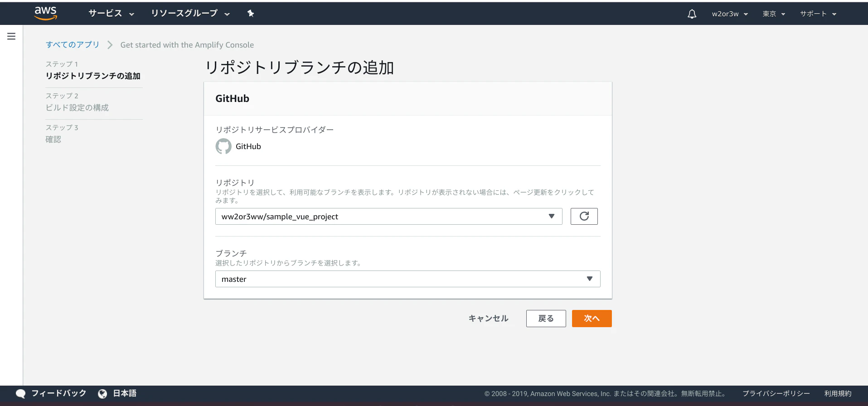Click the feedback speech bubble icon
This screenshot has width=868, height=406.
coord(20,394)
